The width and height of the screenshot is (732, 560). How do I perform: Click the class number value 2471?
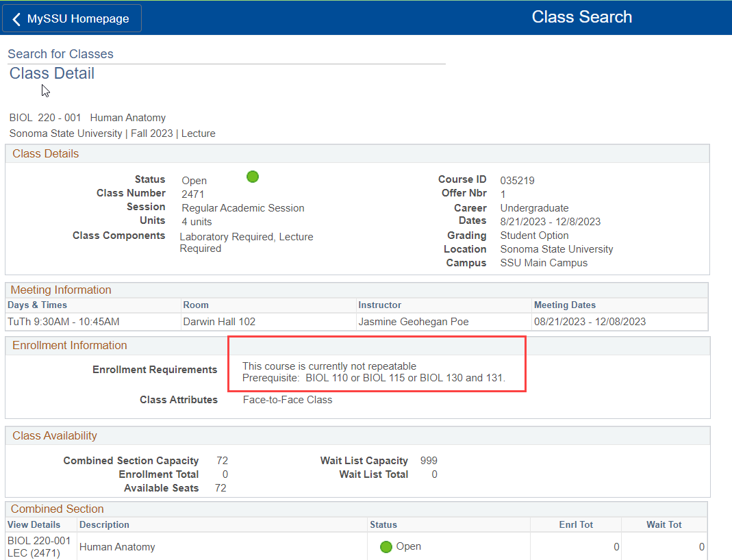pos(193,194)
